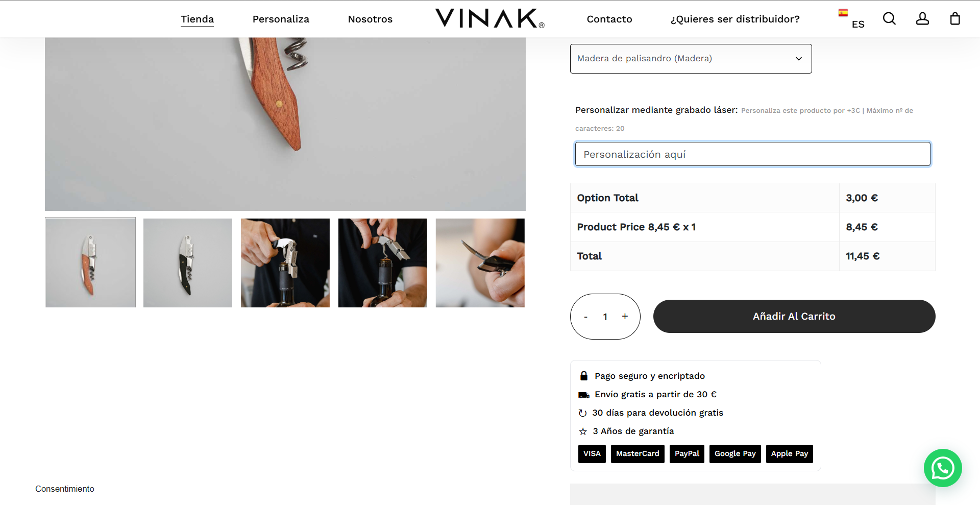
Task: Open the search magnifier icon
Action: click(889, 19)
